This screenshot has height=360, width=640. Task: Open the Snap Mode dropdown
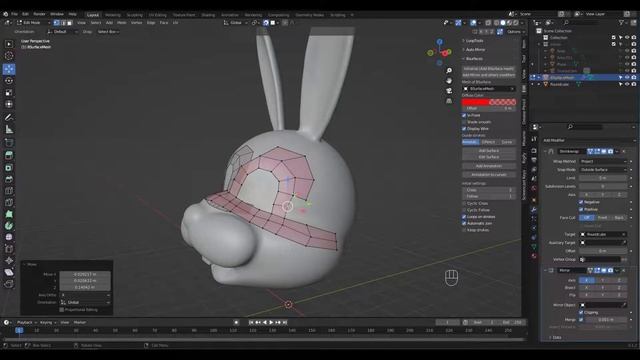(603, 169)
